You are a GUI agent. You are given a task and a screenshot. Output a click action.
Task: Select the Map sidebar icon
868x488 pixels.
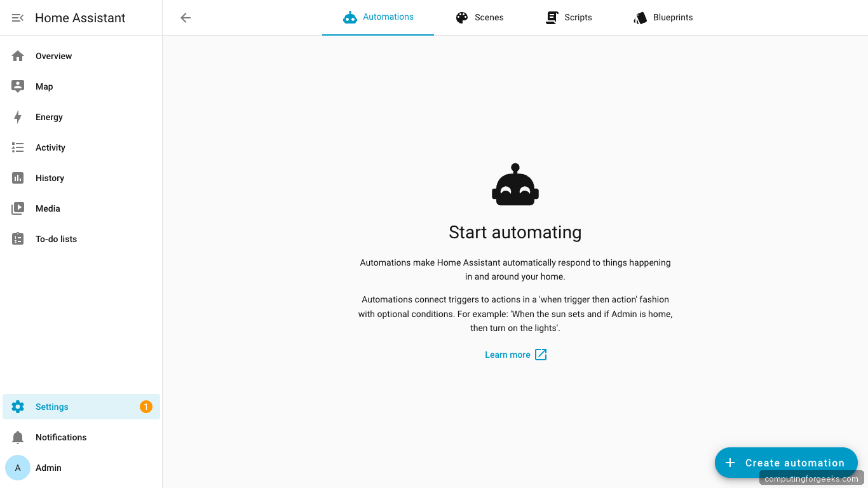[18, 86]
